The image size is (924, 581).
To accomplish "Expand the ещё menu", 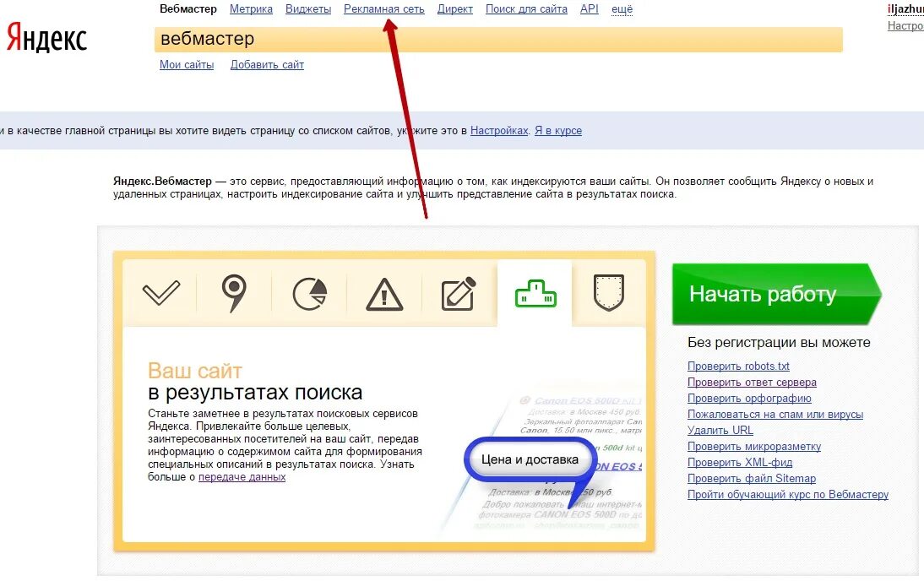I will 622,8.
